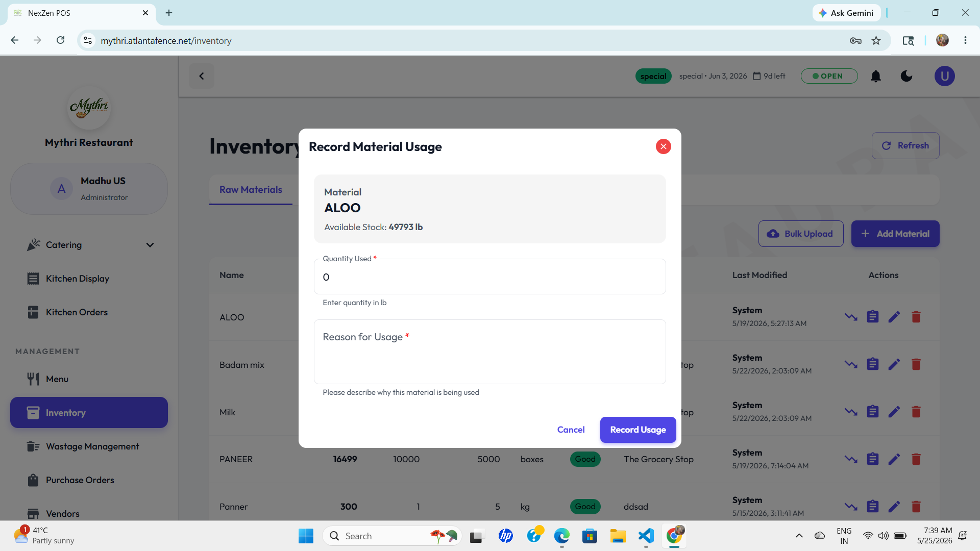Record usage trend icon for PANEER
This screenshot has width=980, height=551.
(x=851, y=459)
